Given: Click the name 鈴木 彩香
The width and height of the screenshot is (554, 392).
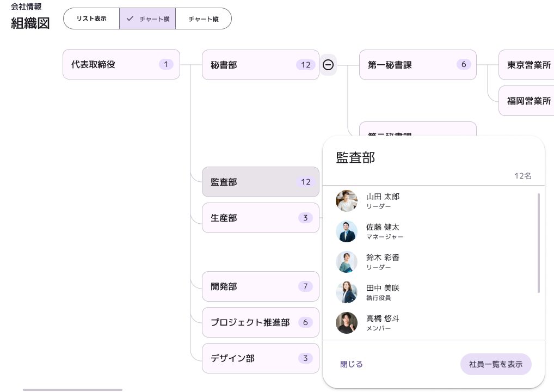Looking at the screenshot, I should pyautogui.click(x=383, y=258).
